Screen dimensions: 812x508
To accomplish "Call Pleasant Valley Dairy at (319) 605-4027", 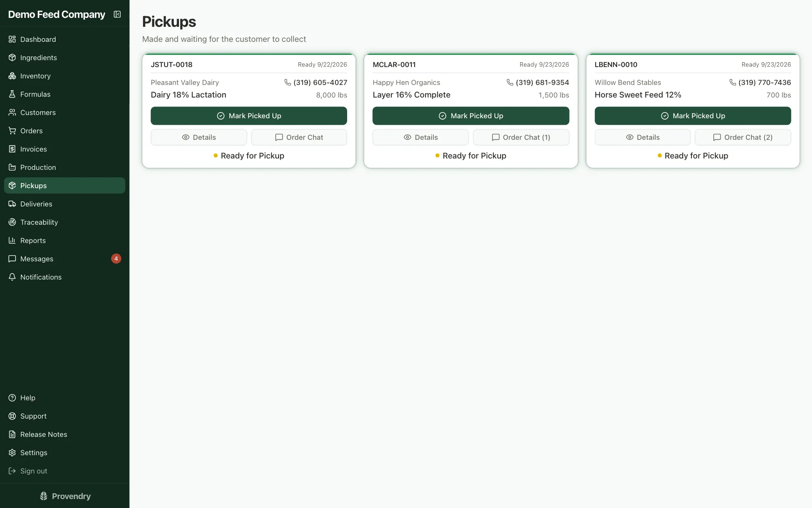I will tap(316, 82).
